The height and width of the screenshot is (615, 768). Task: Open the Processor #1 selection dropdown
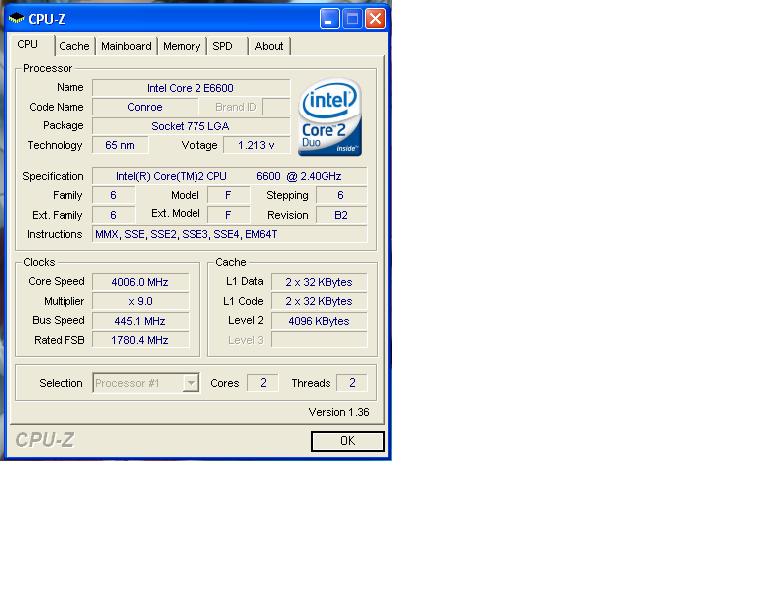point(145,383)
